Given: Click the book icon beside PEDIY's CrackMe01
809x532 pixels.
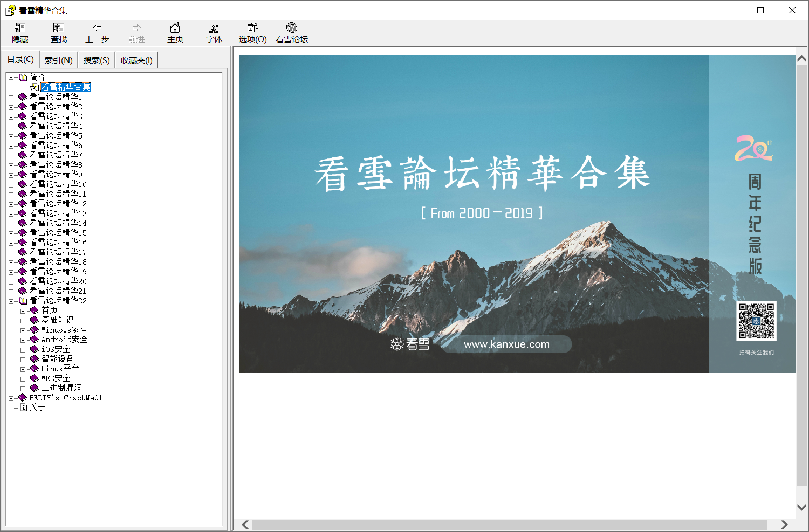Looking at the screenshot, I should pyautogui.click(x=23, y=398).
